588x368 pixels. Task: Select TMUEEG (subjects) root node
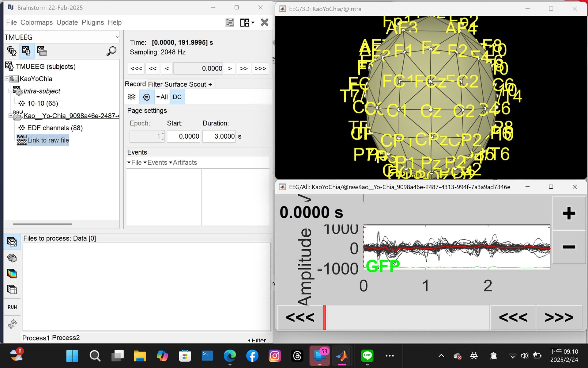point(40,67)
